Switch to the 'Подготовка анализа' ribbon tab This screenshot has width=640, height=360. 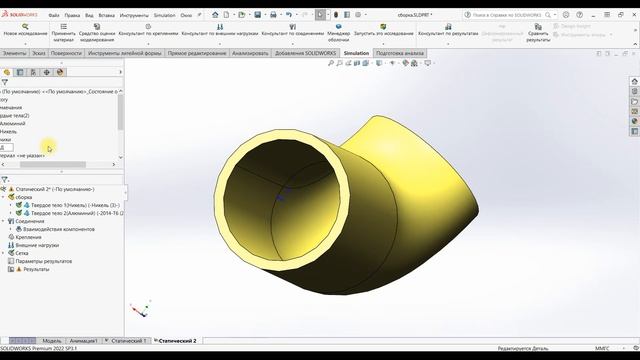400,53
